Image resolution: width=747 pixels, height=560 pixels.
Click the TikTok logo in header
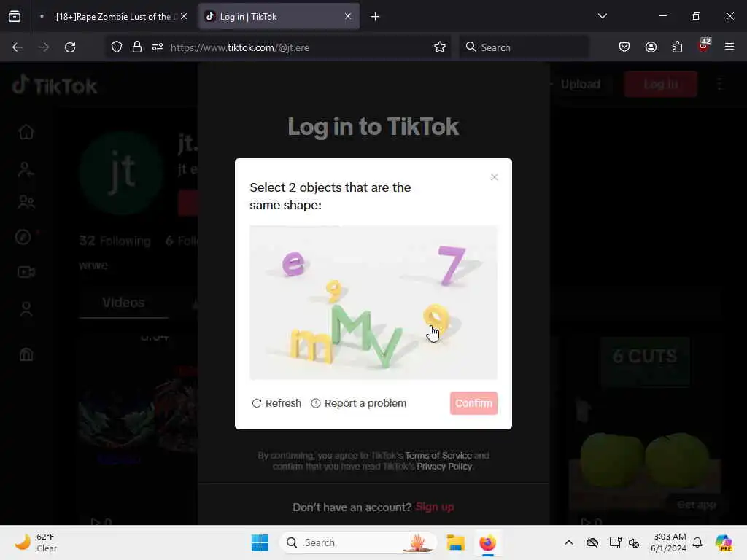click(54, 86)
